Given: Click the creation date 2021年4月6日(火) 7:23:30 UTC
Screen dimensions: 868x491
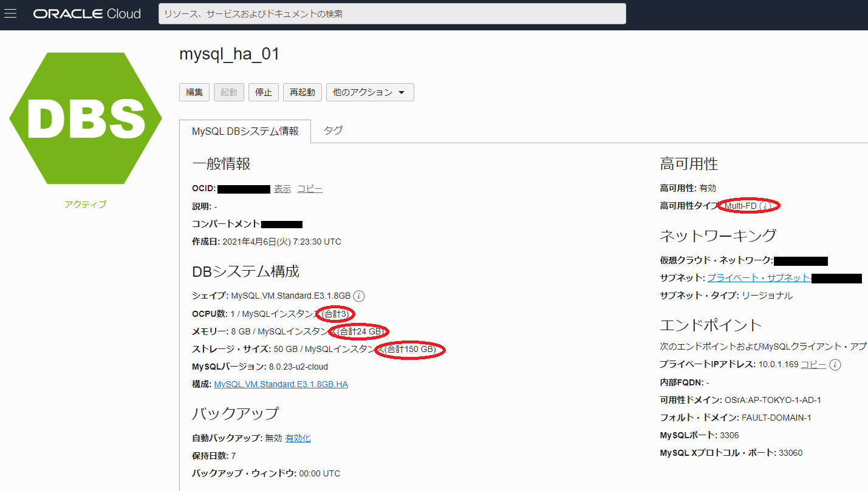Looking at the screenshot, I should (282, 242).
